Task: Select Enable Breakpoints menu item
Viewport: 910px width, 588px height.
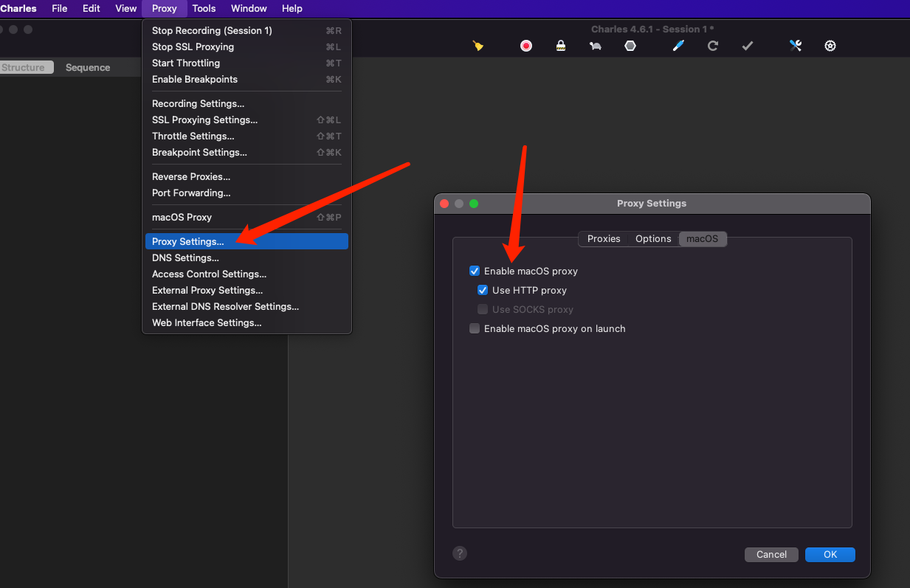Action: [x=247, y=79]
